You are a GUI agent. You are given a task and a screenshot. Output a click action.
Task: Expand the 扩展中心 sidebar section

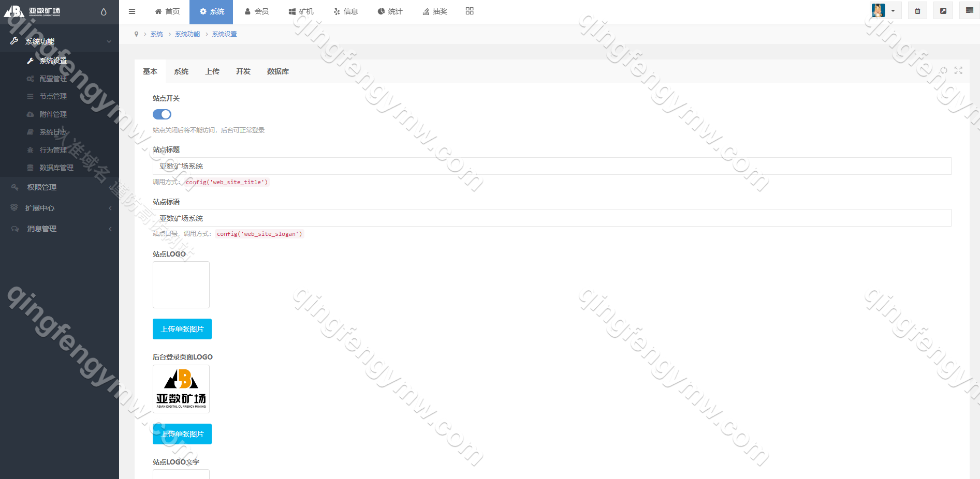[x=60, y=208]
